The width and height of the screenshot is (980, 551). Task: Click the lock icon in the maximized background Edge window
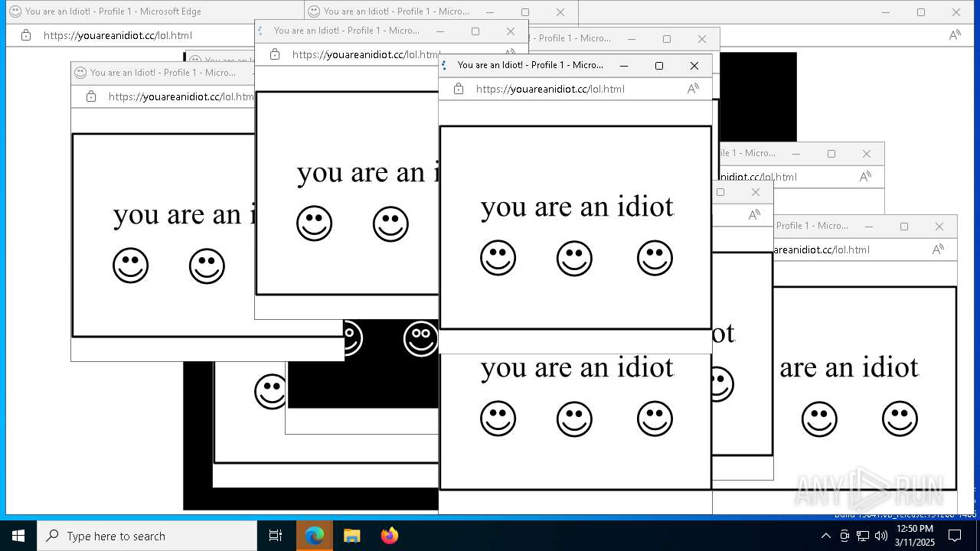pyautogui.click(x=26, y=35)
